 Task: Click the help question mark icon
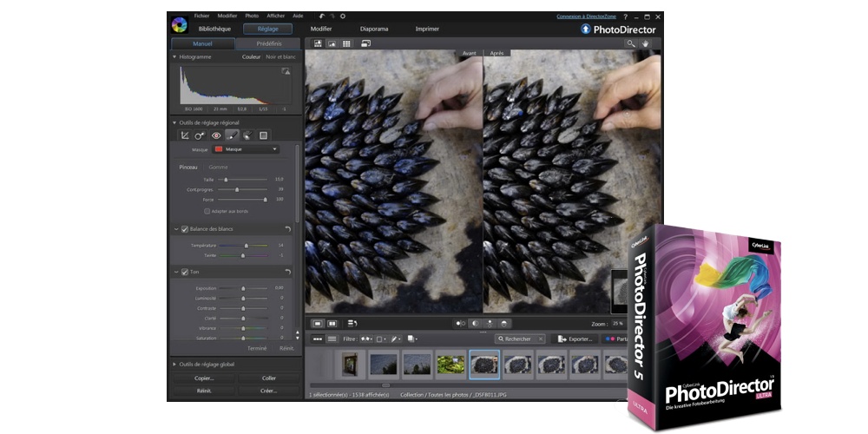click(x=626, y=17)
